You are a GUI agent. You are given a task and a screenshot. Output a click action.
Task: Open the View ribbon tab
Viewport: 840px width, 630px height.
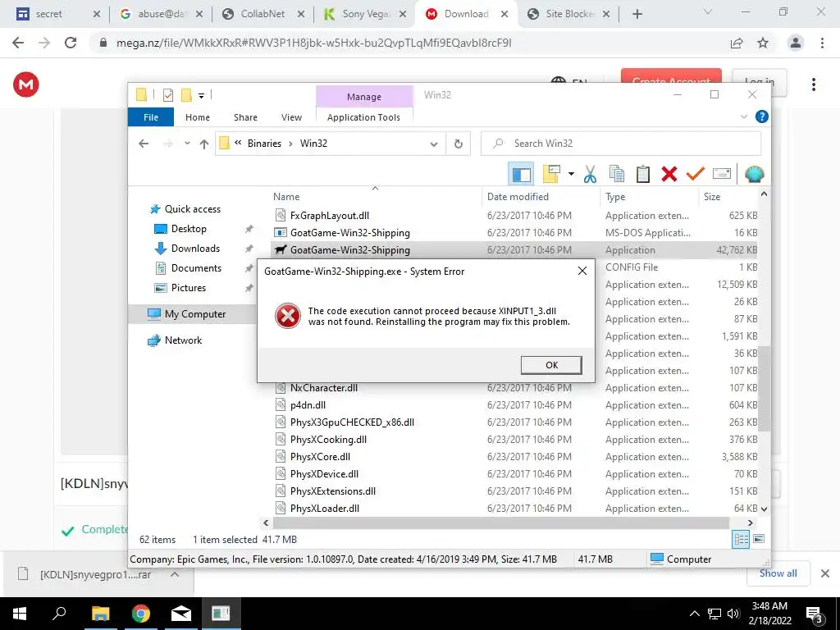(x=291, y=117)
